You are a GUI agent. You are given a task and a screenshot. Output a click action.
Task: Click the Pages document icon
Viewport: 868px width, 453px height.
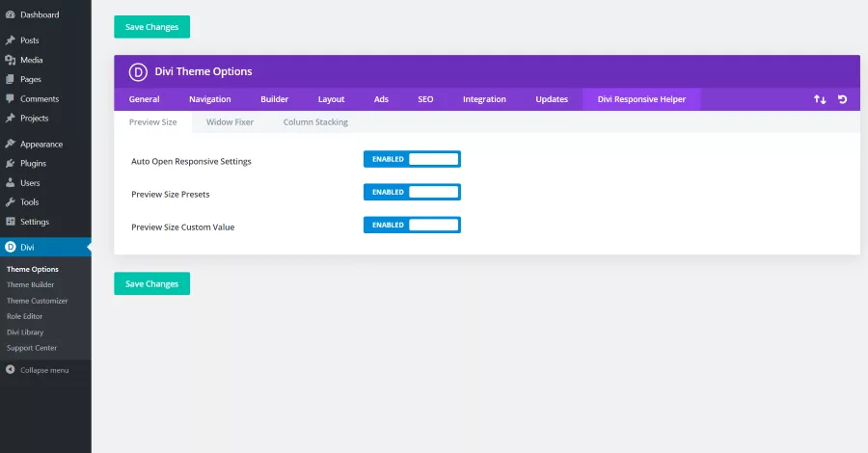[x=10, y=79]
